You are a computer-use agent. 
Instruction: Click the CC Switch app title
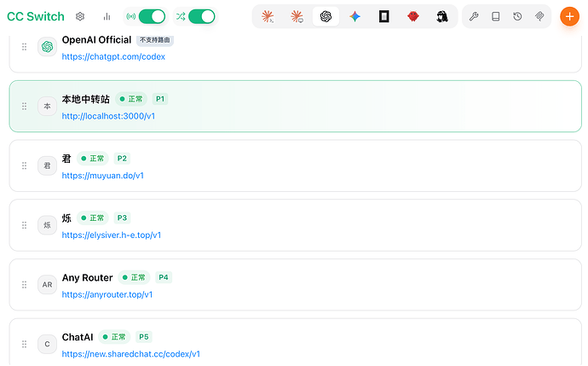(x=36, y=16)
